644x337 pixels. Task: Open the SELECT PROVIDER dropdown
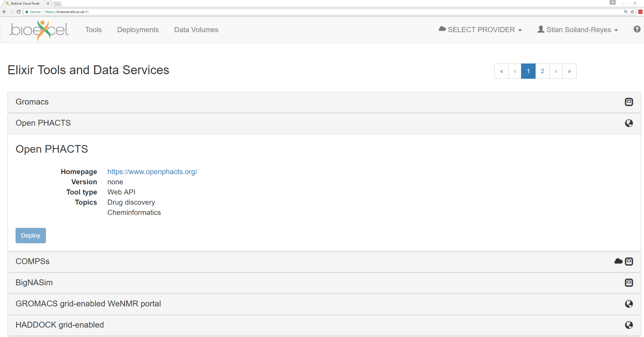480,30
